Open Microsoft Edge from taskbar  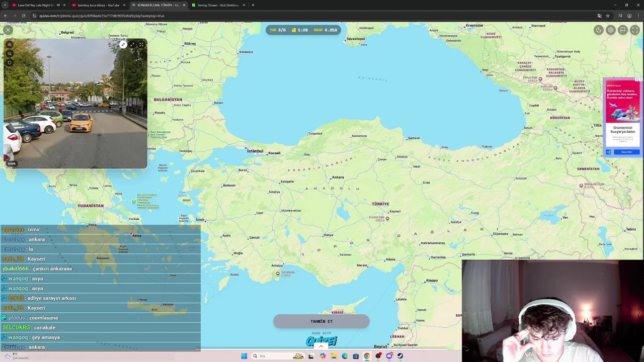coord(345,356)
